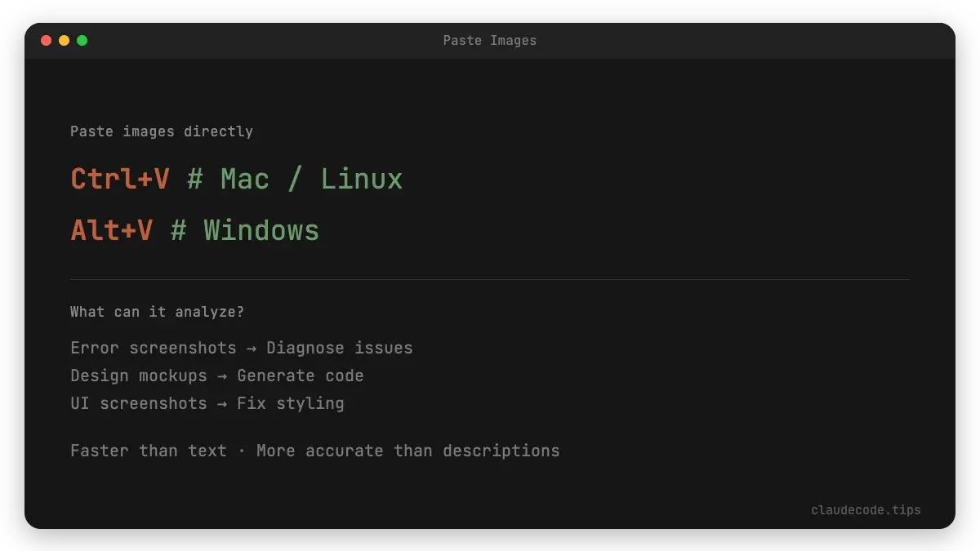Screen dimensions: 980x551
Task: Click the green zoom traffic light icon
Action: pyautogui.click(x=82, y=40)
